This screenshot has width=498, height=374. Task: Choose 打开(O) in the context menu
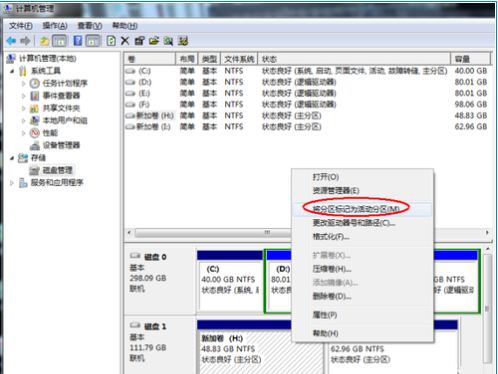pyautogui.click(x=362, y=177)
